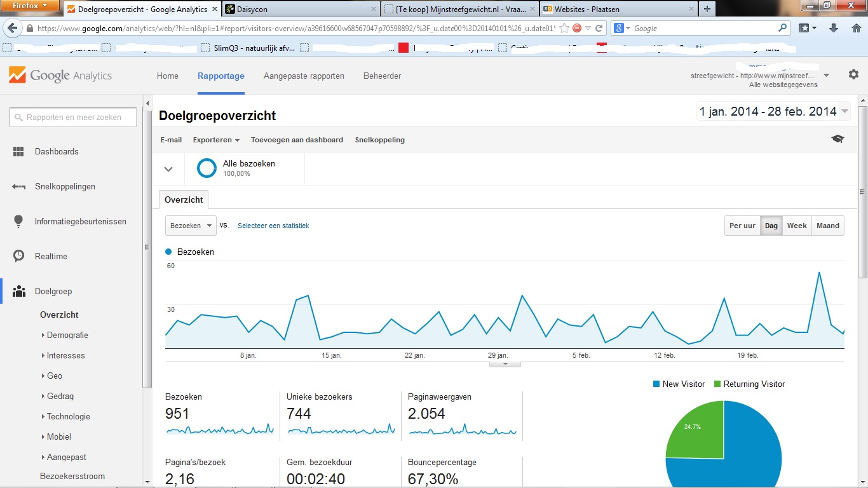Screen dimensions: 868x488
Task: Click the Google search magnifier icon
Action: tap(783, 28)
